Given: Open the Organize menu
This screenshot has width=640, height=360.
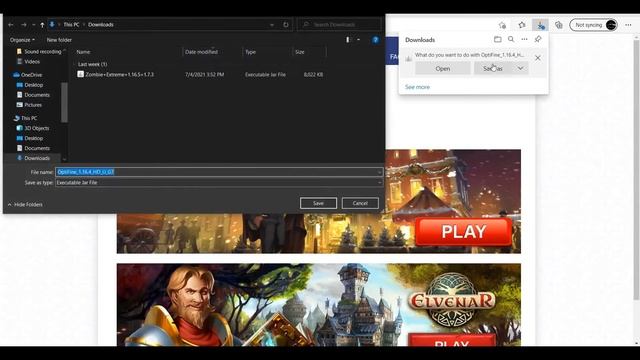Looking at the screenshot, I should (22, 40).
